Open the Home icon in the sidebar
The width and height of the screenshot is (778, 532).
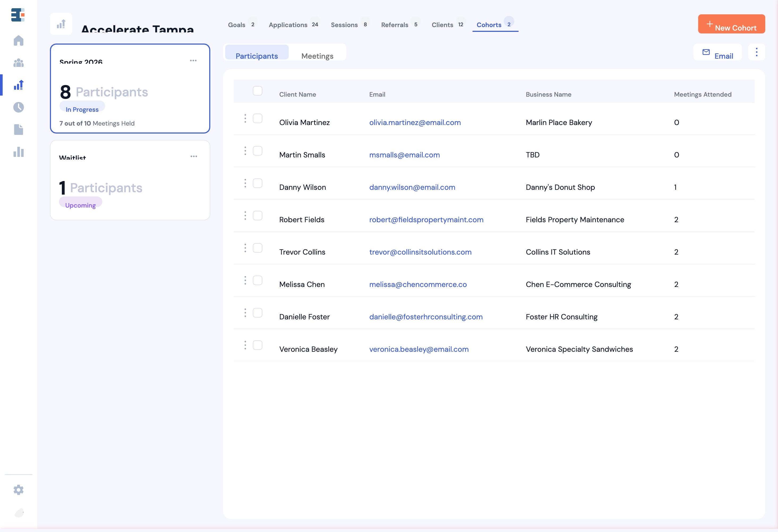click(19, 41)
